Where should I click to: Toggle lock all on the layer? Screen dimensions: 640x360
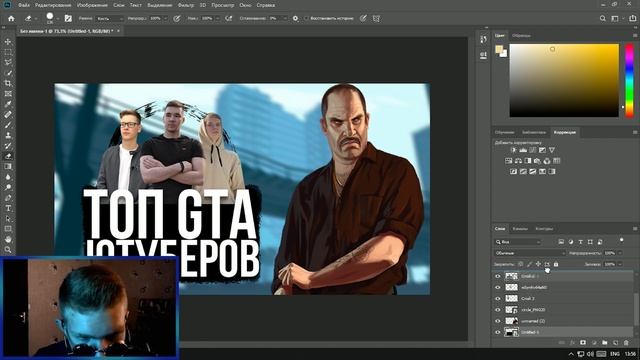click(556, 264)
